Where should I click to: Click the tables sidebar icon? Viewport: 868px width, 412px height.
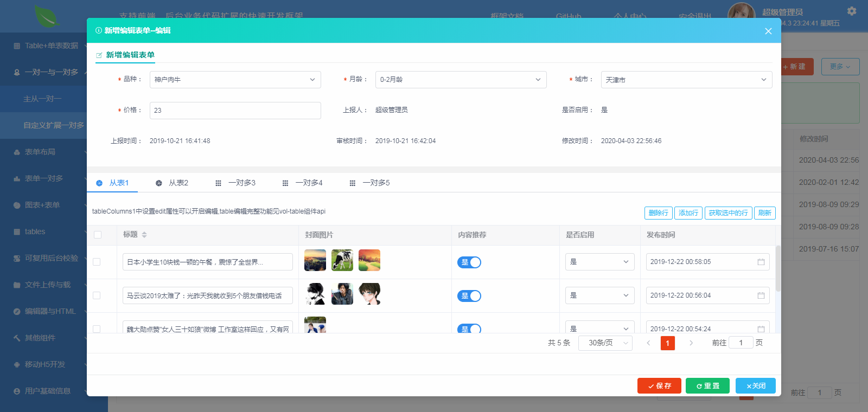point(17,232)
